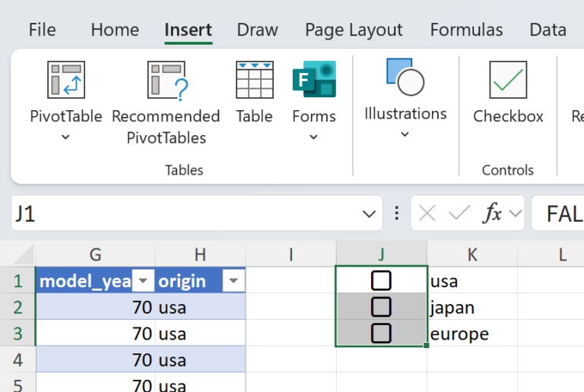Image resolution: width=584 pixels, height=392 pixels.
Task: Insert a Checkbox control
Action: (508, 81)
